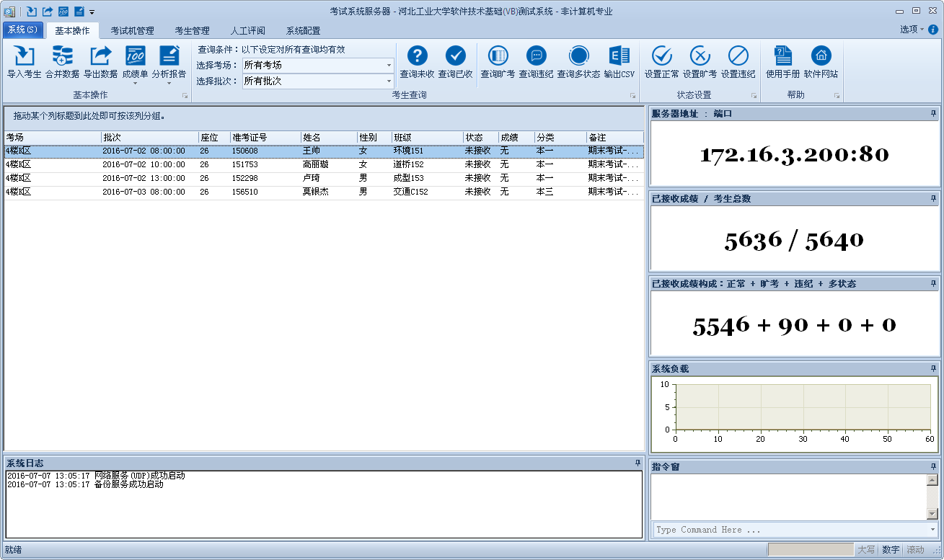
Task: Open the 选项 dropdown menu
Action: coord(912,30)
